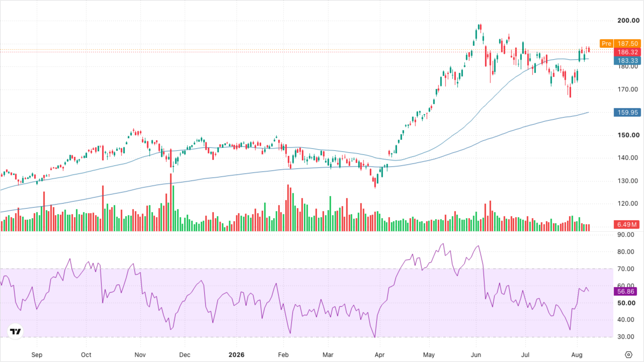This screenshot has height=362, width=644.
Task: Choose the Apr marker on time axis
Action: pyautogui.click(x=380, y=355)
